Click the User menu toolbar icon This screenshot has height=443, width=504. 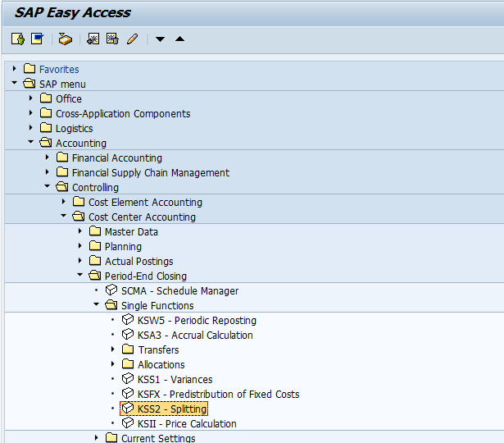tap(18, 39)
